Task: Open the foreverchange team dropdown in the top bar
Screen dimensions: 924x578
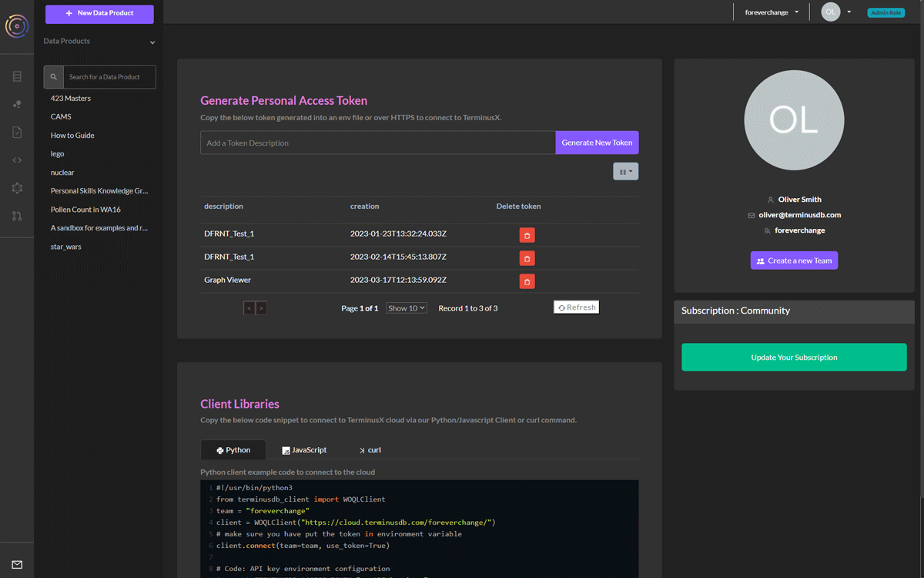Action: (x=771, y=12)
